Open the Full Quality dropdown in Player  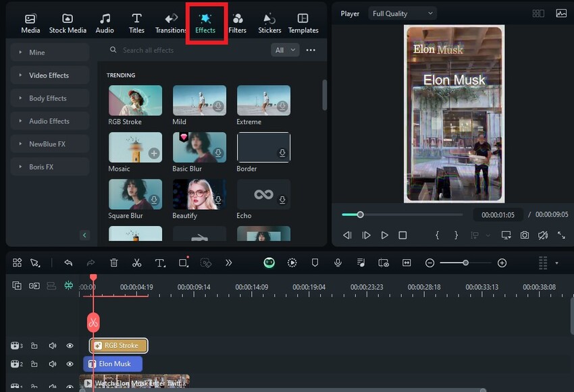coord(402,13)
